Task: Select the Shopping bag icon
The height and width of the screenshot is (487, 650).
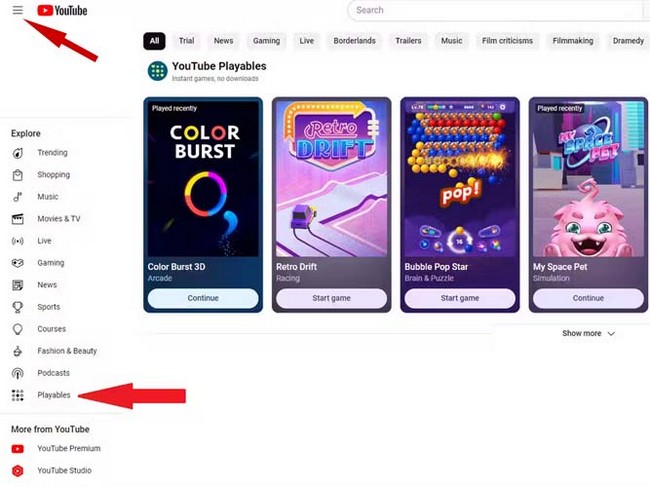Action: (x=17, y=175)
